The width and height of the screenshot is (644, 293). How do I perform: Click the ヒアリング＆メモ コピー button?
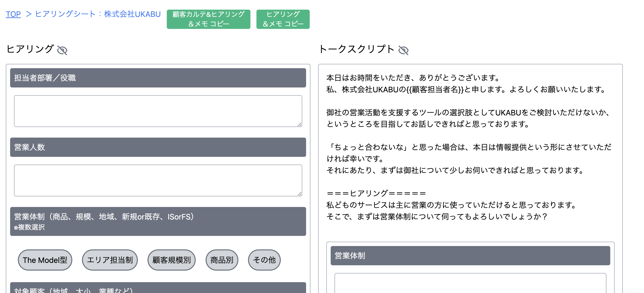282,19
